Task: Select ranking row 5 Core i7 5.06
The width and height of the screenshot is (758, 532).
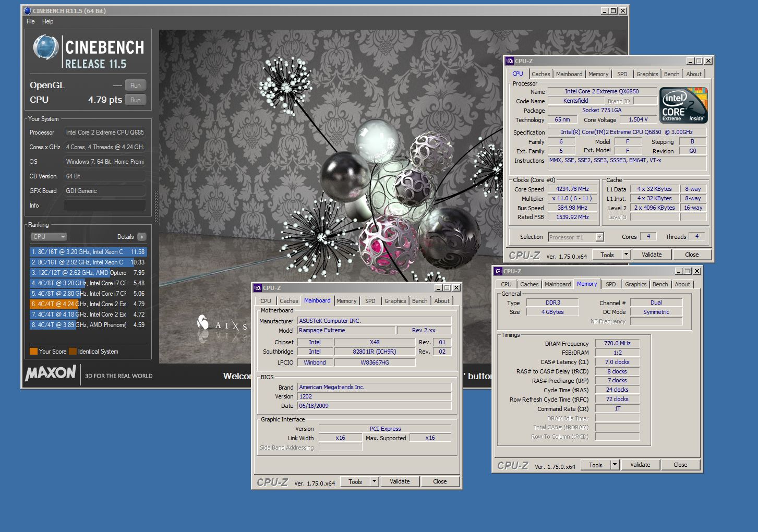Action: pyautogui.click(x=88, y=294)
